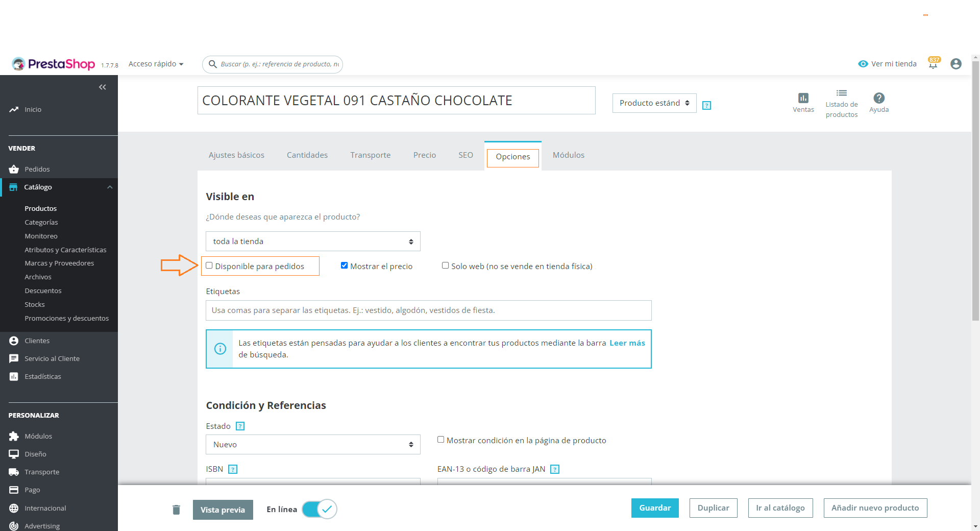Click the Módulos puzzle icon in sidebar
This screenshot has height=531, width=980.
tap(14, 436)
